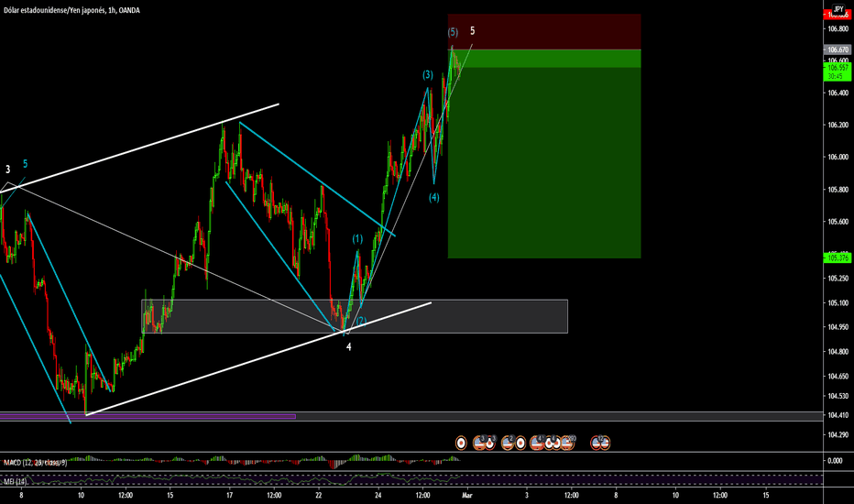Click the green 105.376 target price label
Viewport: 854px width, 504px height.
[x=838, y=257]
